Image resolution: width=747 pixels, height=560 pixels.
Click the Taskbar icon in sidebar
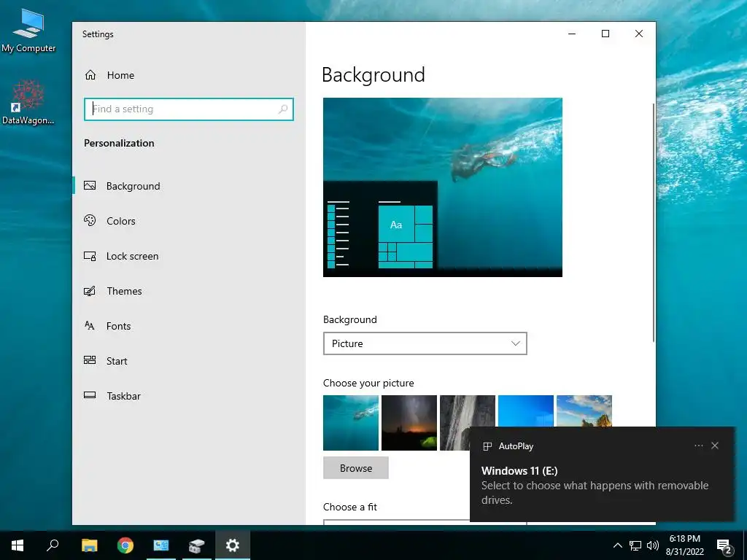[90, 395]
